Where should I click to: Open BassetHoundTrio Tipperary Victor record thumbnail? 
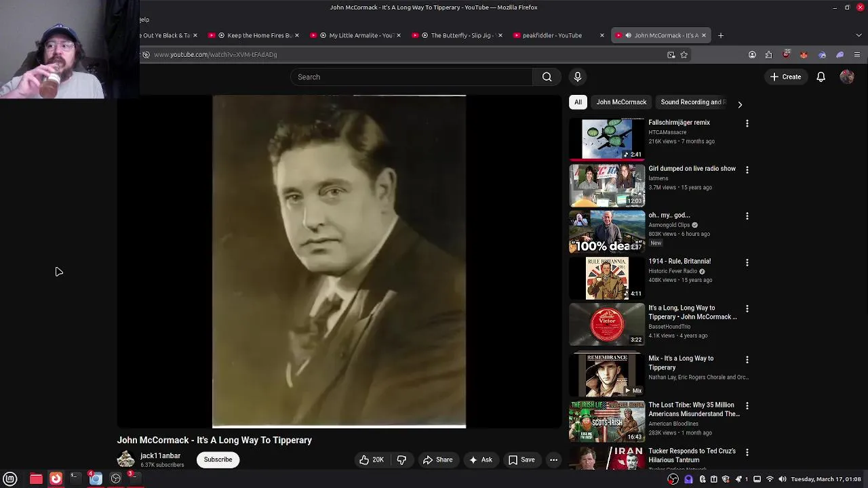coord(607,324)
